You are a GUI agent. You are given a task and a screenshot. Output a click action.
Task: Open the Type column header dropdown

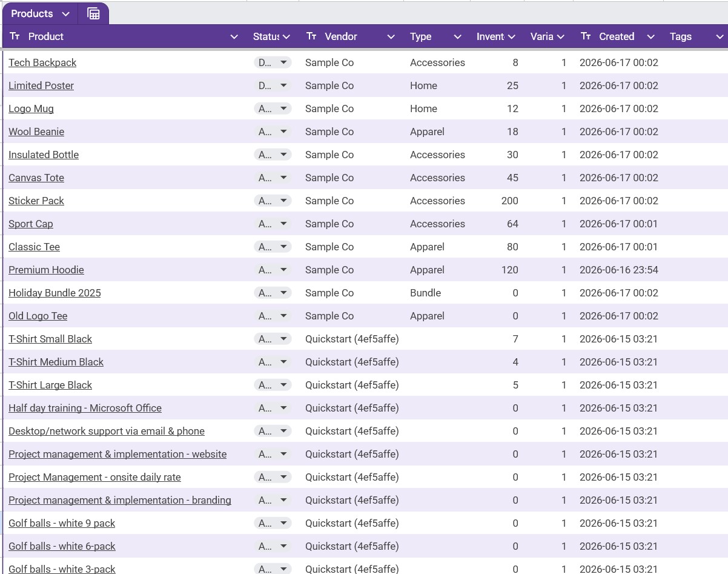coord(458,37)
